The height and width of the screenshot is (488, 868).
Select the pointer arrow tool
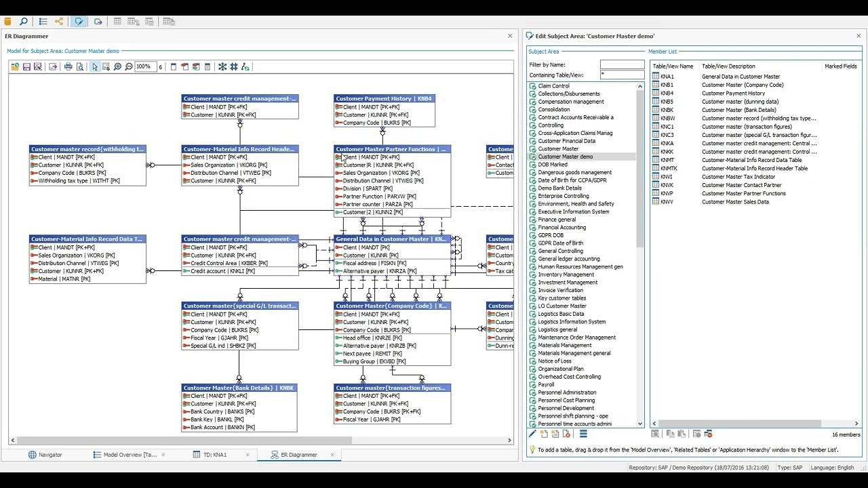coord(95,67)
